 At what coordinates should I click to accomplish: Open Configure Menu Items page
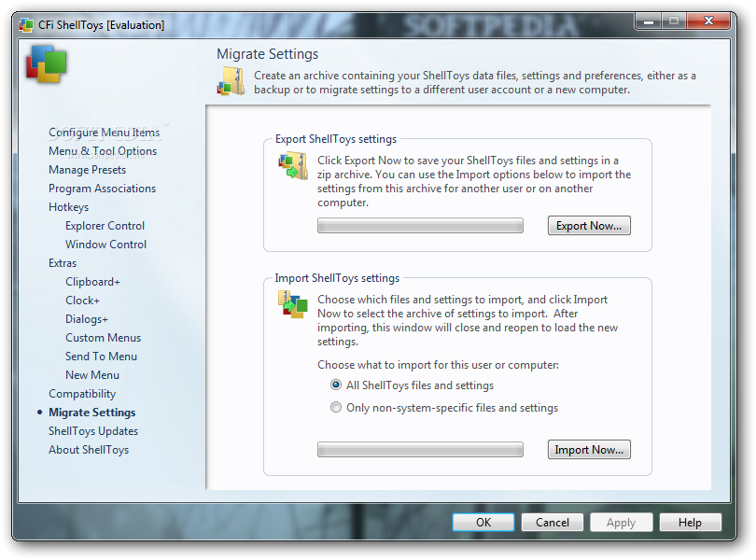(104, 133)
